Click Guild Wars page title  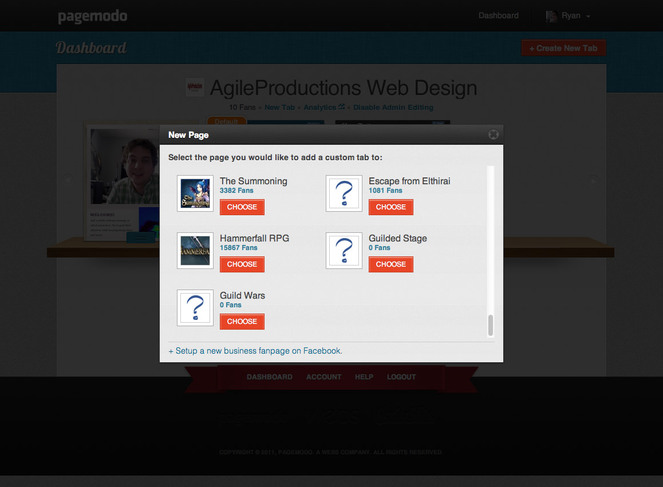click(x=242, y=295)
